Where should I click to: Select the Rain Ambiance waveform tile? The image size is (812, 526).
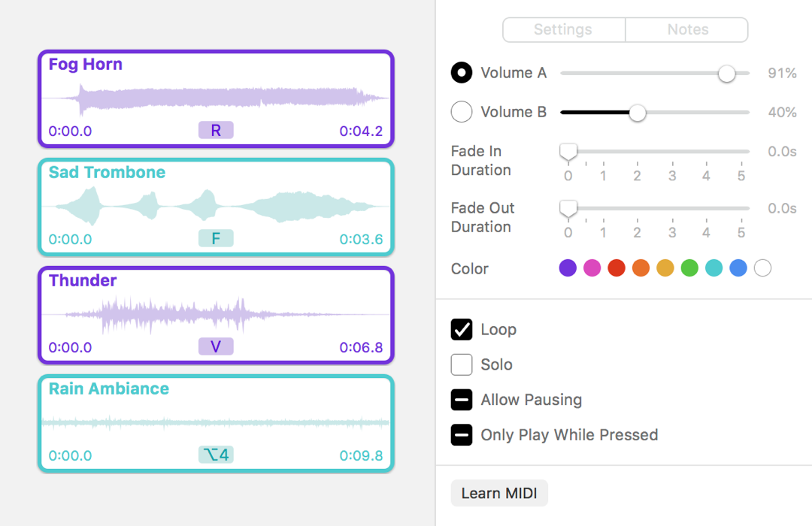pos(216,423)
